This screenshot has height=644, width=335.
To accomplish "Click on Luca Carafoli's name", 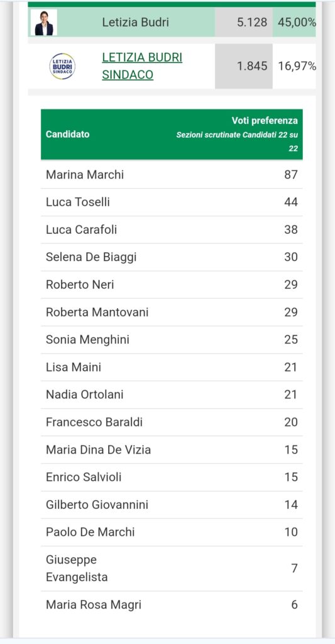I will click(x=81, y=230).
